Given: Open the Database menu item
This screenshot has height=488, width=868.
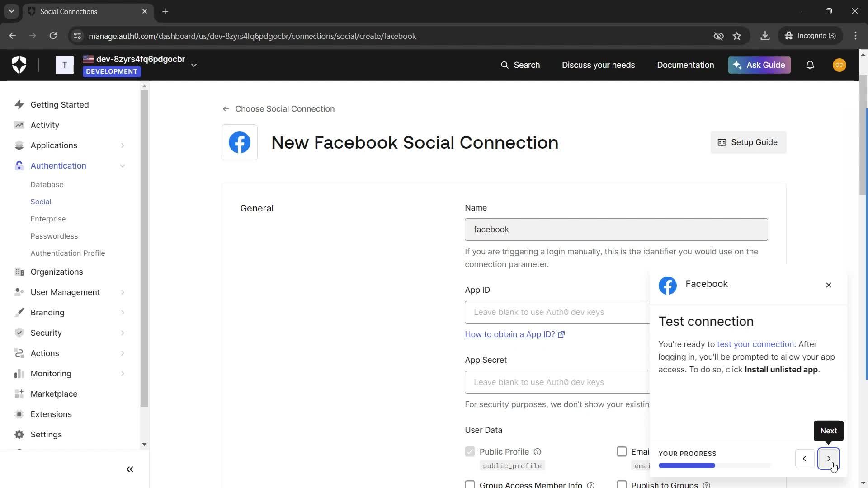Looking at the screenshot, I should (47, 185).
